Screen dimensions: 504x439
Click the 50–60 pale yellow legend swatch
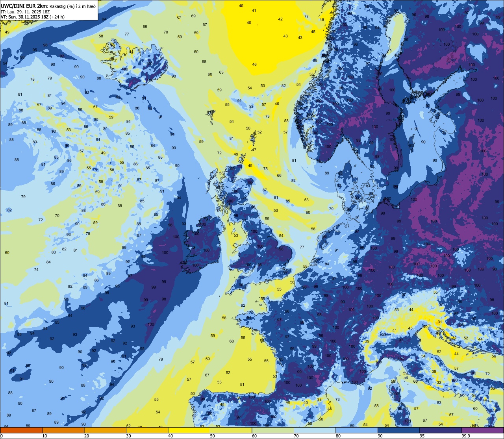click(x=231, y=430)
